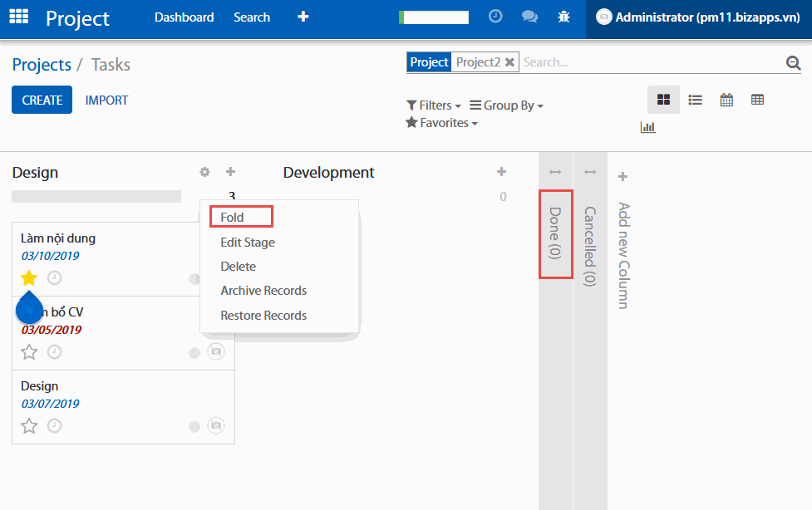
Task: Select Fold from the column menu
Action: [x=233, y=218]
